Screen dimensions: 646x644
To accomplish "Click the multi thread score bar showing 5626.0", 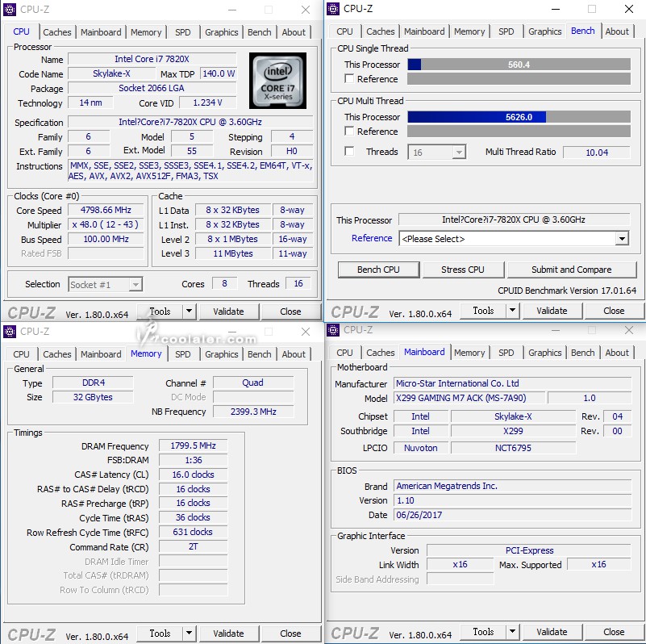I will [519, 117].
